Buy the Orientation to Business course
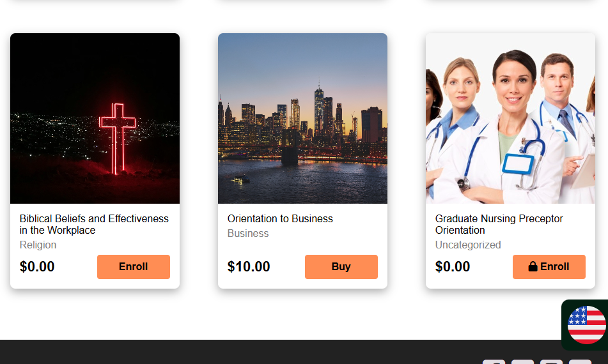 341,267
